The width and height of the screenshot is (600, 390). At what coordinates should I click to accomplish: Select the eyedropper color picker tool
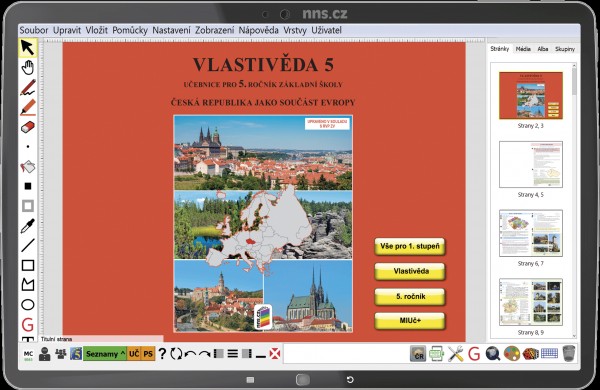tap(28, 226)
